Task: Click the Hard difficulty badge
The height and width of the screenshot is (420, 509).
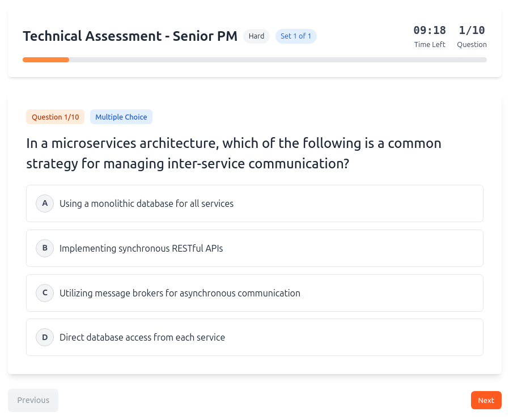Action: click(256, 36)
